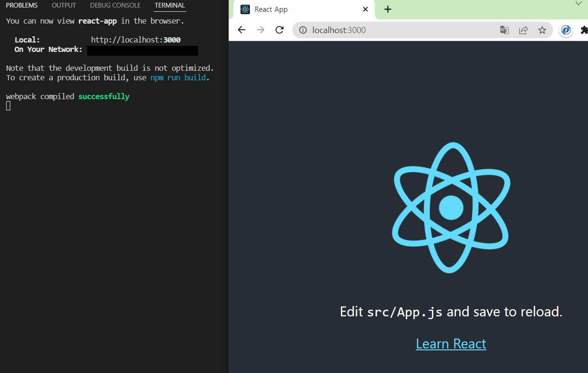The image size is (588, 373).
Task: Click the spinning React logo
Action: [x=451, y=208]
